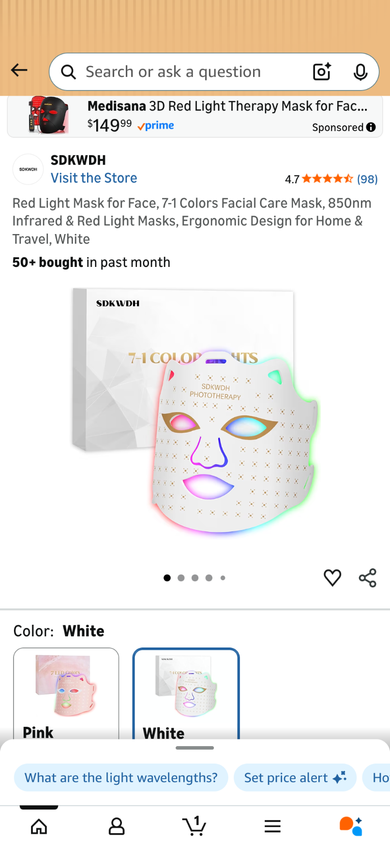The image size is (390, 868).
Task: Tap Set price alert chip
Action: (x=295, y=778)
